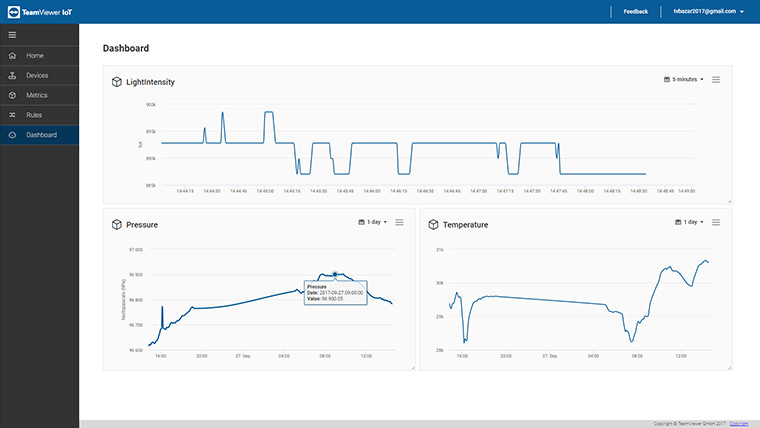Click the Copyright link in footer
This screenshot has width=760, height=428.
click(740, 424)
